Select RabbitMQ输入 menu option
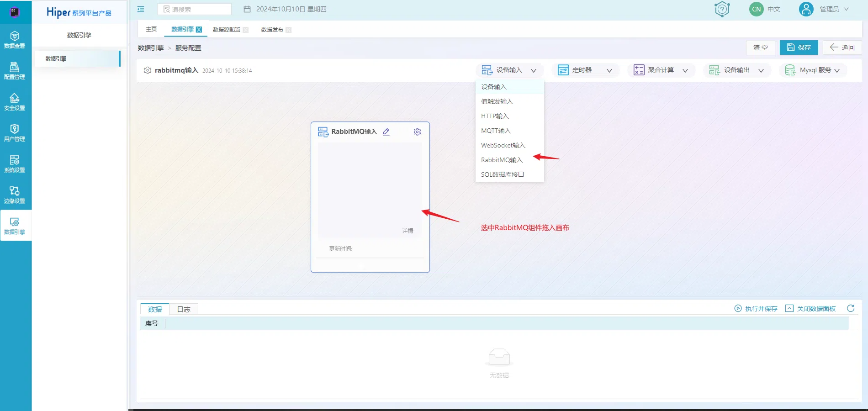 510,160
